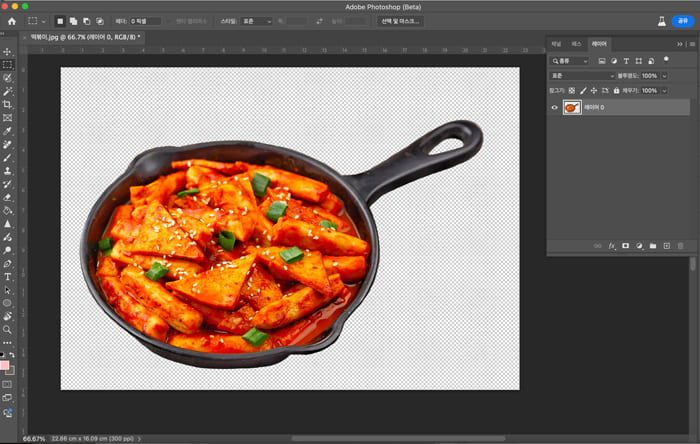The image size is (700, 444).
Task: Lock image pixels brush icon
Action: (x=583, y=91)
